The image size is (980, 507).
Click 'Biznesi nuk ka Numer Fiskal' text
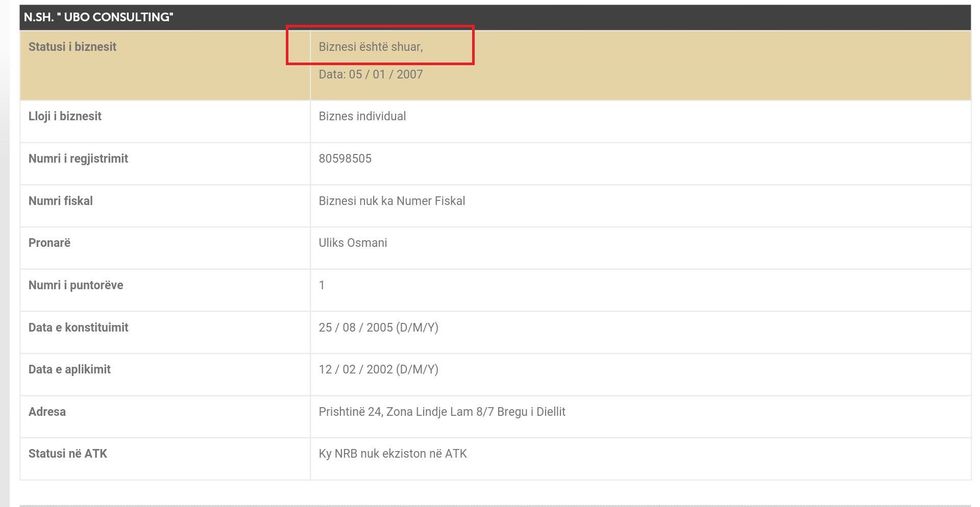[x=391, y=201]
